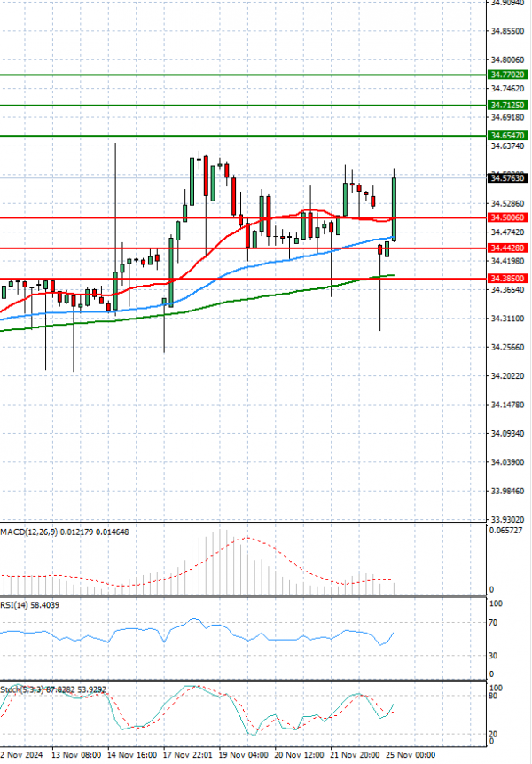Click the 33.98460 price scale value
The width and height of the screenshot is (532, 764).
click(x=508, y=492)
